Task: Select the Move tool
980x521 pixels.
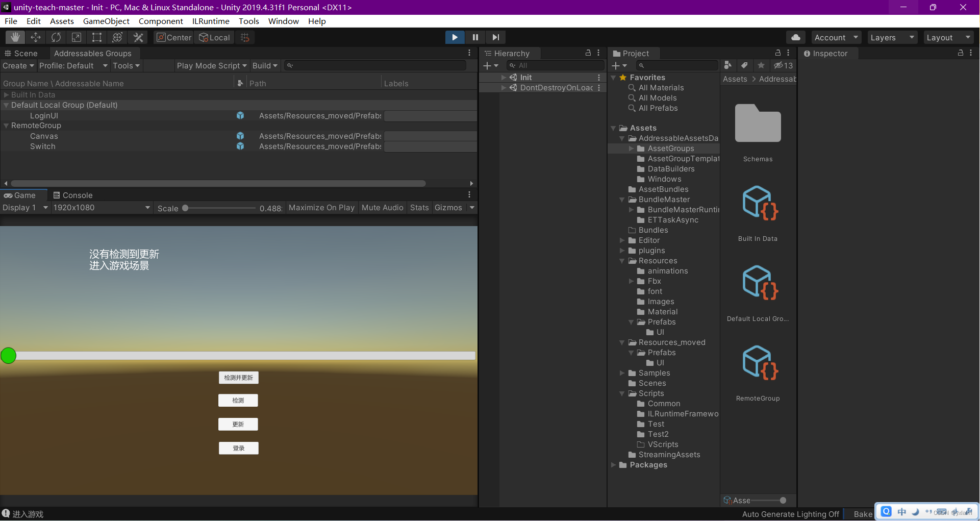Action: click(36, 37)
